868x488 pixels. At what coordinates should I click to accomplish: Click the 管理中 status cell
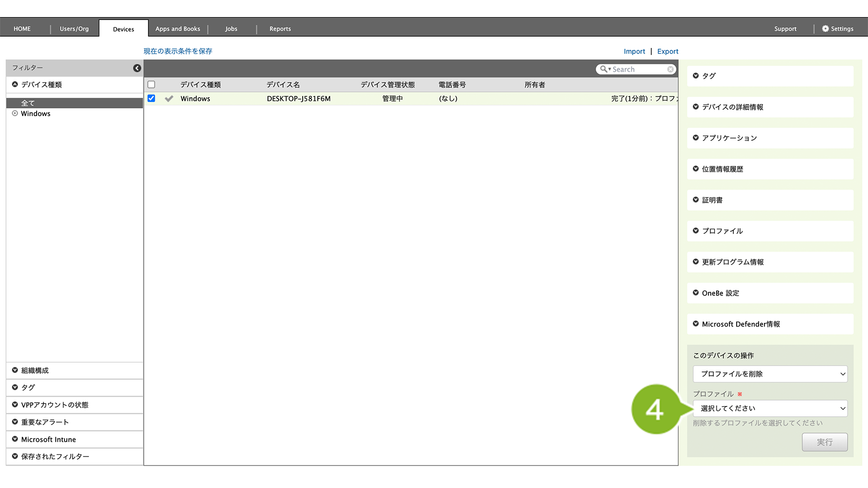coord(393,99)
